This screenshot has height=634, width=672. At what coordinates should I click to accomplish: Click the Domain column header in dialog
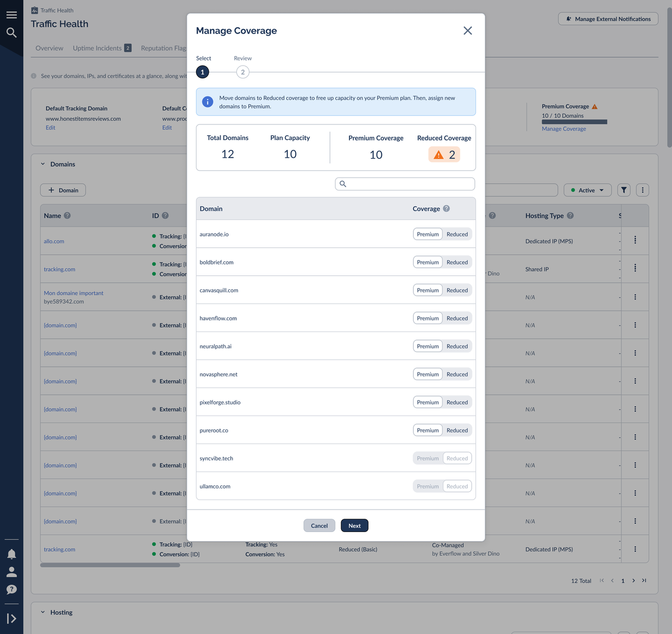click(x=211, y=208)
